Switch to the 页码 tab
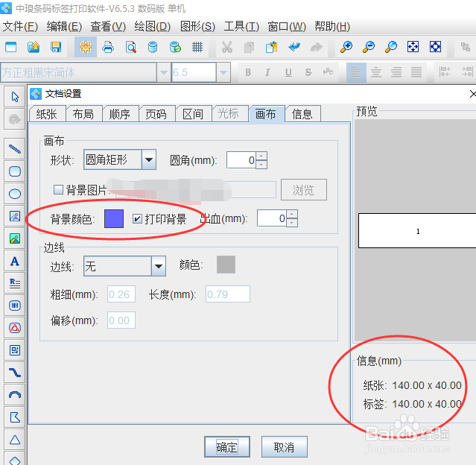This screenshot has width=476, height=465. point(156,114)
